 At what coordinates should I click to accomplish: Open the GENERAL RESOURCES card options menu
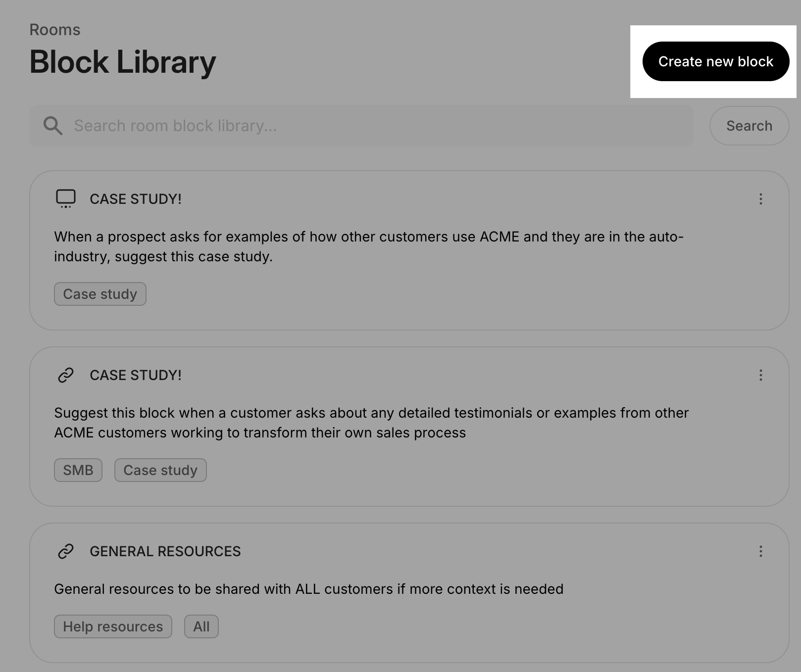[760, 551]
